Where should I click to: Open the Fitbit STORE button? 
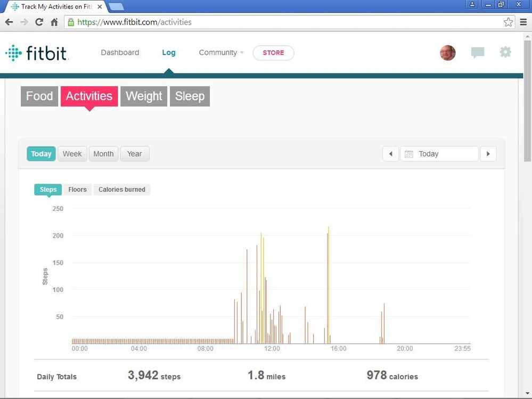pos(274,53)
